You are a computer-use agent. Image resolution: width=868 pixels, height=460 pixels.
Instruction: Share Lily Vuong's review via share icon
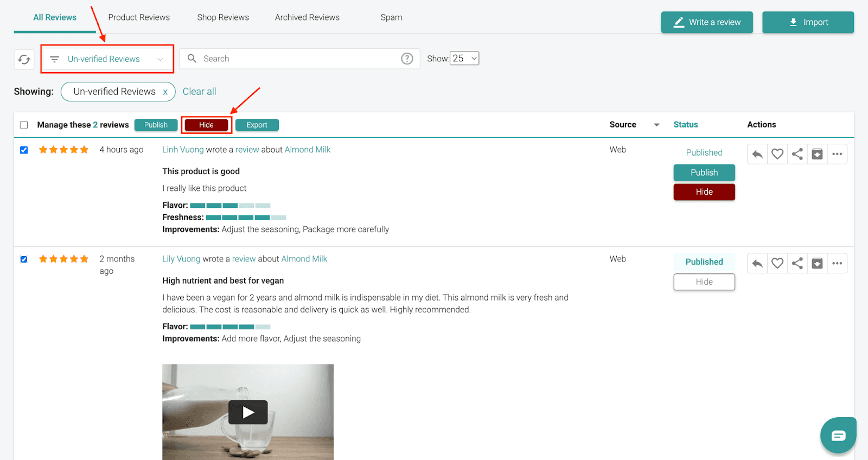click(x=797, y=264)
